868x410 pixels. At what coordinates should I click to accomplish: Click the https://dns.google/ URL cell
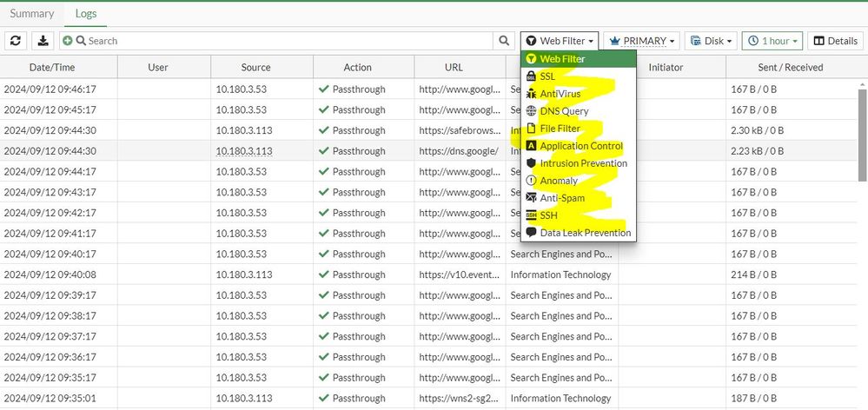point(459,151)
